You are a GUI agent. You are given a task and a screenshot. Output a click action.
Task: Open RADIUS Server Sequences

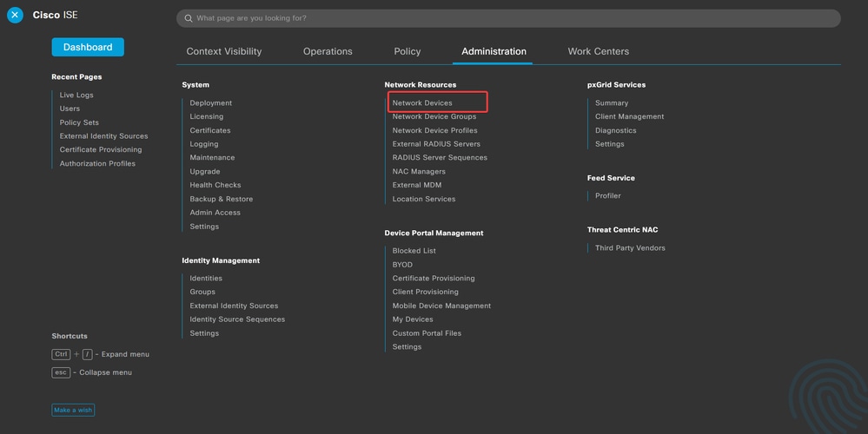pos(440,158)
